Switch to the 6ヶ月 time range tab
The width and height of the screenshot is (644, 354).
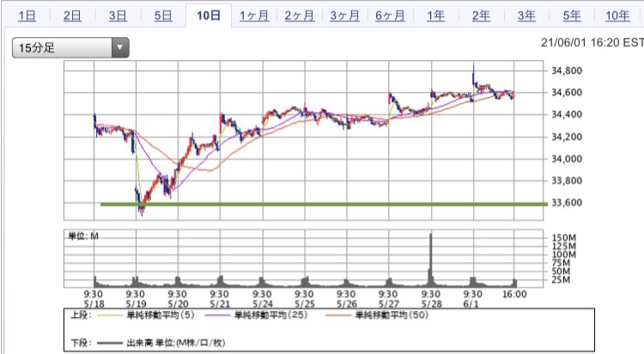[x=390, y=15]
